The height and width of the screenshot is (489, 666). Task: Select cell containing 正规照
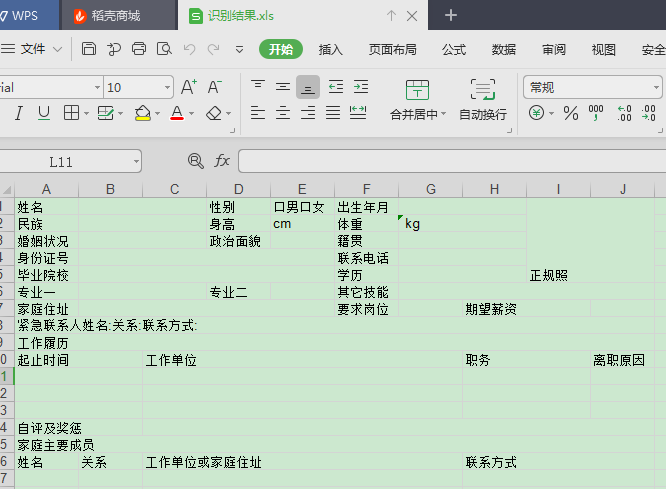pyautogui.click(x=590, y=240)
